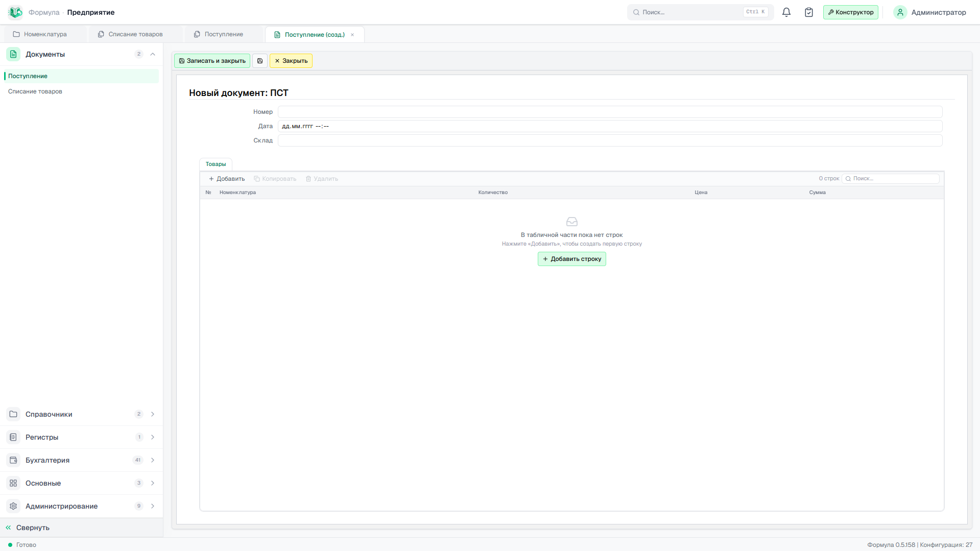Expand the Администрирование section chevron
This screenshot has width=980, height=551.
point(153,506)
